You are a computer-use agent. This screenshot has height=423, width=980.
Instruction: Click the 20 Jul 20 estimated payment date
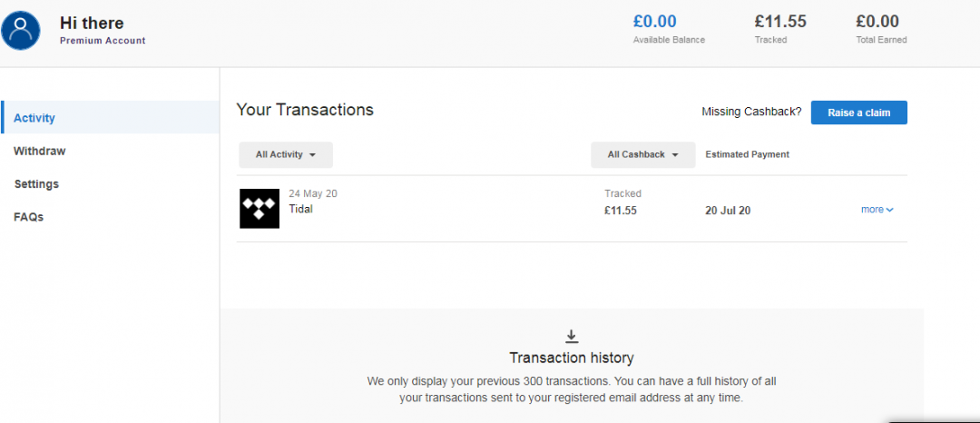click(x=728, y=211)
